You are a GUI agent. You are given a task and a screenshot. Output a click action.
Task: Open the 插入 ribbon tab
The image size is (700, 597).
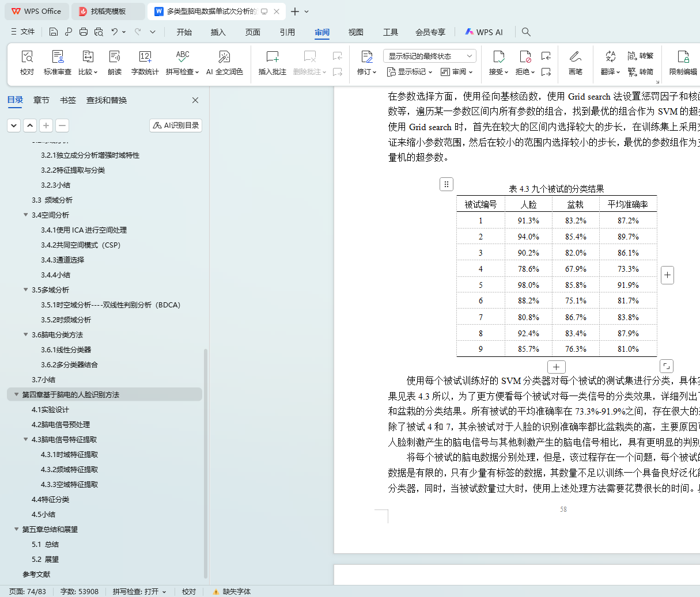(x=218, y=32)
